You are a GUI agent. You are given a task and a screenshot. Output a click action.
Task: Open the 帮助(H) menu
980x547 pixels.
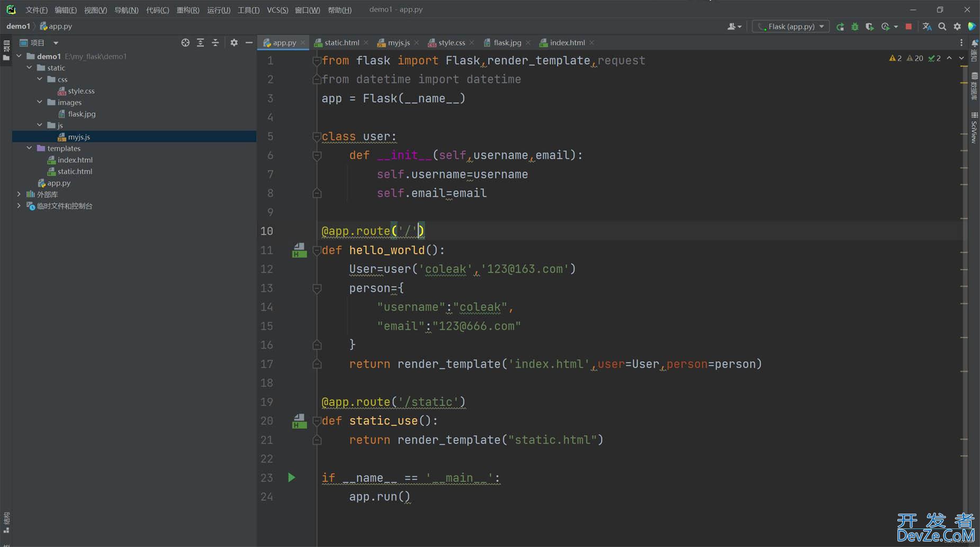340,10
